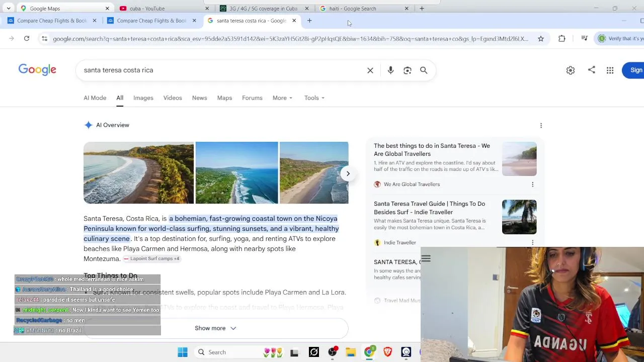Screen dimensions: 644x362
Task: Open the first beach aerial photo
Action: [138, 173]
